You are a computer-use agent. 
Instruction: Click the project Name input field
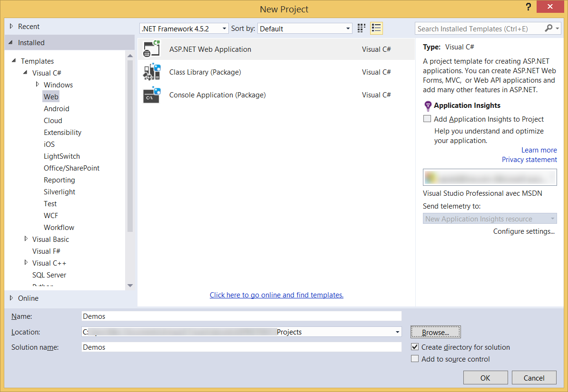coord(242,316)
